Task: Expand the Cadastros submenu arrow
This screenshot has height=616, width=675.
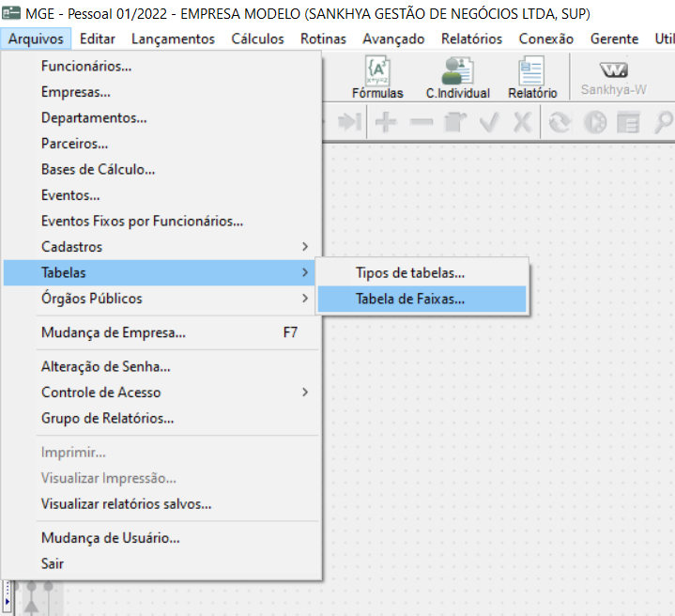Action: (305, 247)
